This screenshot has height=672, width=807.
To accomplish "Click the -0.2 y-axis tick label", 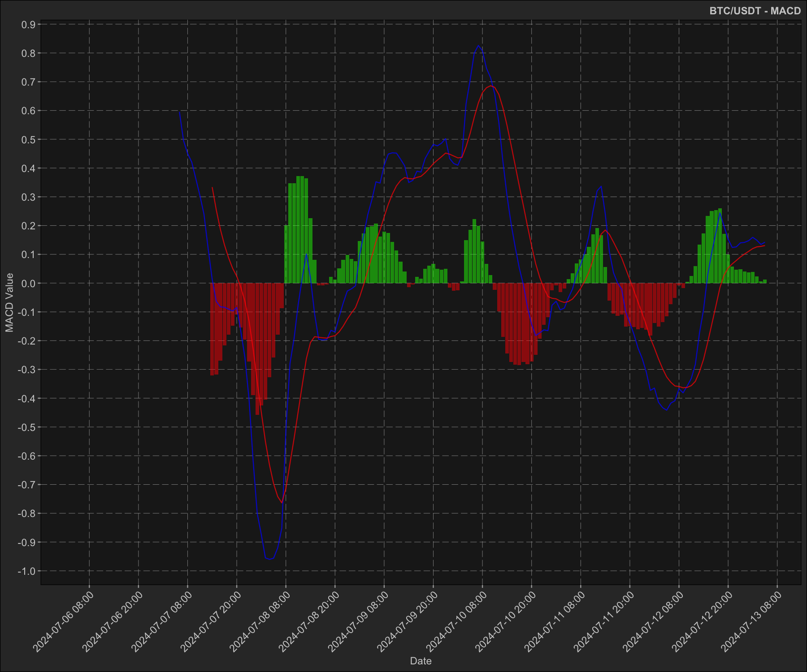I will [26, 341].
